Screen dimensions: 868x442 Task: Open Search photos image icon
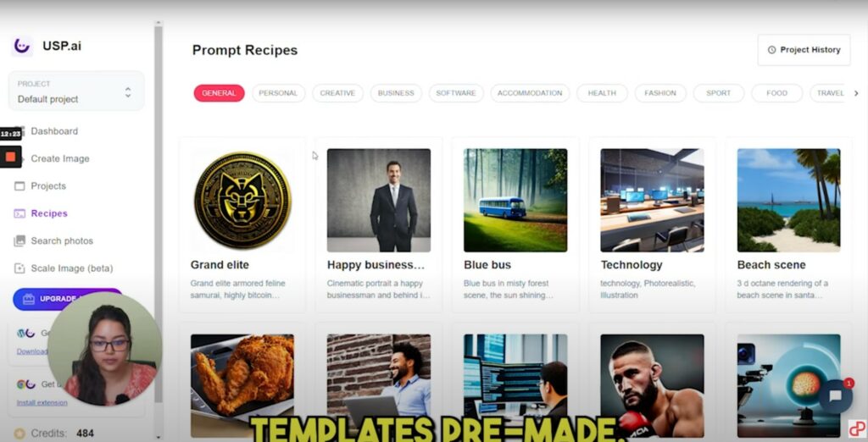pos(19,240)
